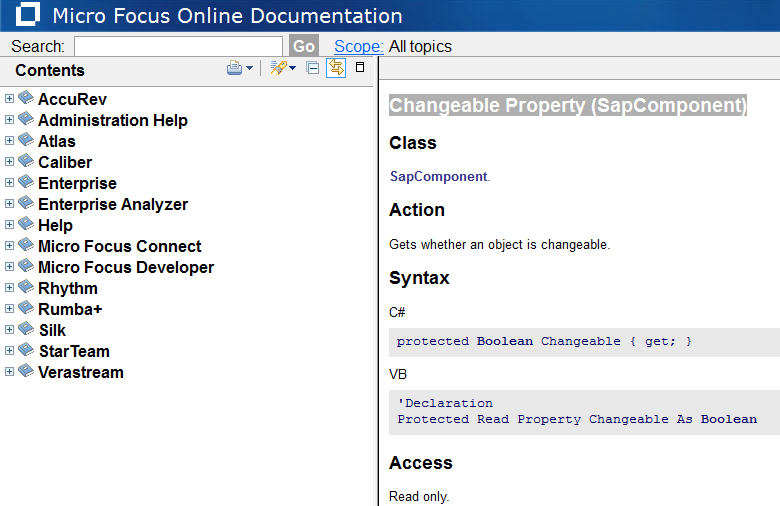Screen dimensions: 780x506
Task: Click the Verastream book icon
Action: click(26, 372)
